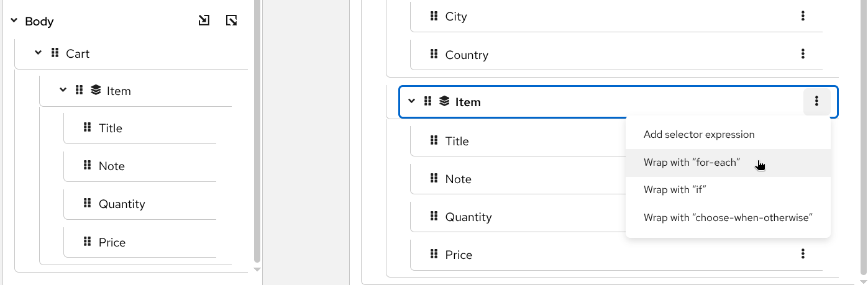The image size is (868, 285).
Task: Click the expand-all icon beside Body
Action: click(231, 21)
